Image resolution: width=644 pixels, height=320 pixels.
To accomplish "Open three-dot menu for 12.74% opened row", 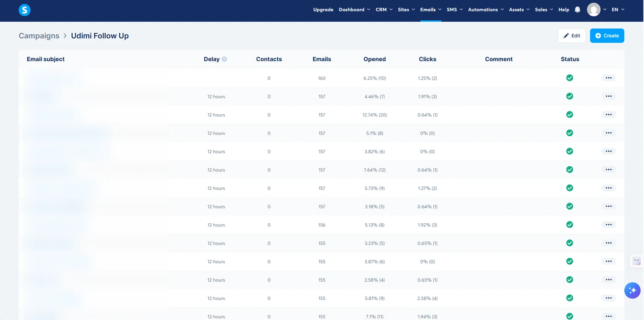I will pyautogui.click(x=609, y=115).
